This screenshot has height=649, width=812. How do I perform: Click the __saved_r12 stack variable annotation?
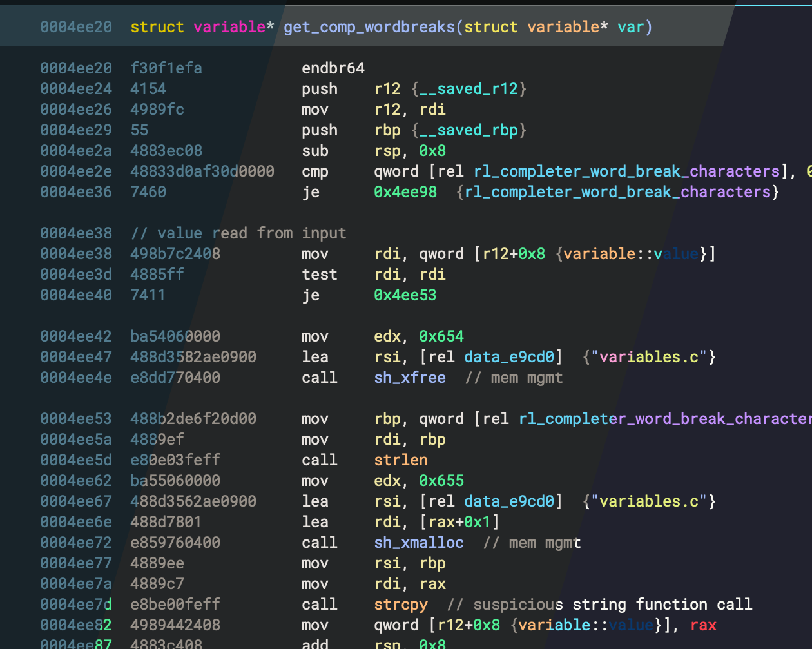pos(469,89)
